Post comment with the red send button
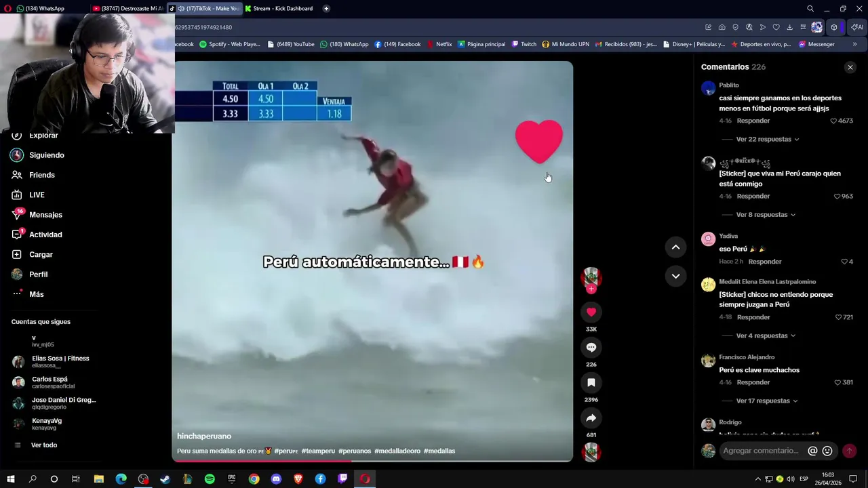Image resolution: width=868 pixels, height=488 pixels. [x=849, y=451]
